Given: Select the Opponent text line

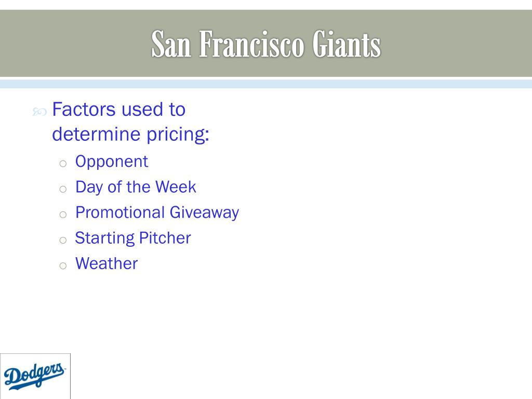Looking at the screenshot, I should pyautogui.click(x=112, y=162).
